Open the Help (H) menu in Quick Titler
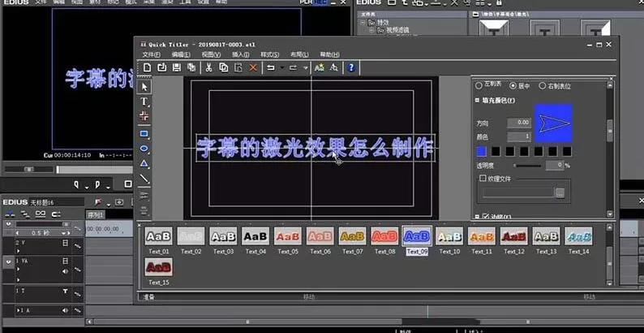This screenshot has width=644, height=333. click(x=329, y=54)
